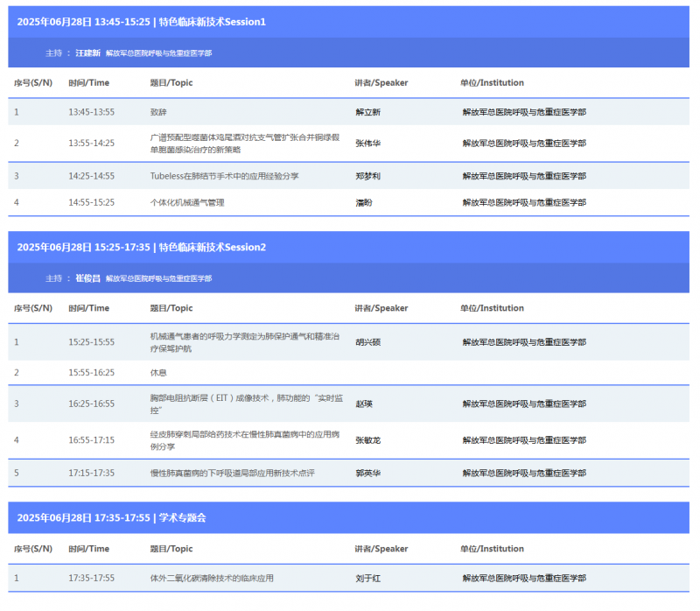Select the topic 体外二氧化碳清除技术的临床应用

pos(212,579)
